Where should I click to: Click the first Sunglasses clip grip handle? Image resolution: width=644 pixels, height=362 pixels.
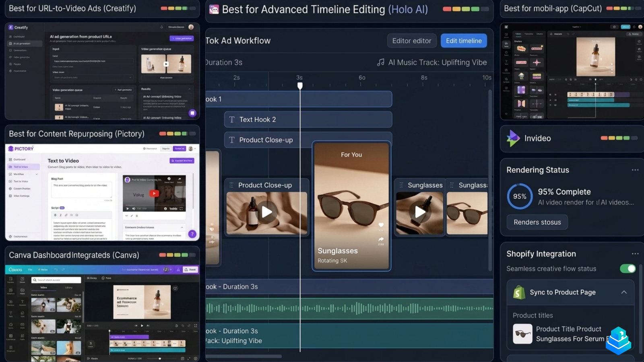pyautogui.click(x=401, y=185)
